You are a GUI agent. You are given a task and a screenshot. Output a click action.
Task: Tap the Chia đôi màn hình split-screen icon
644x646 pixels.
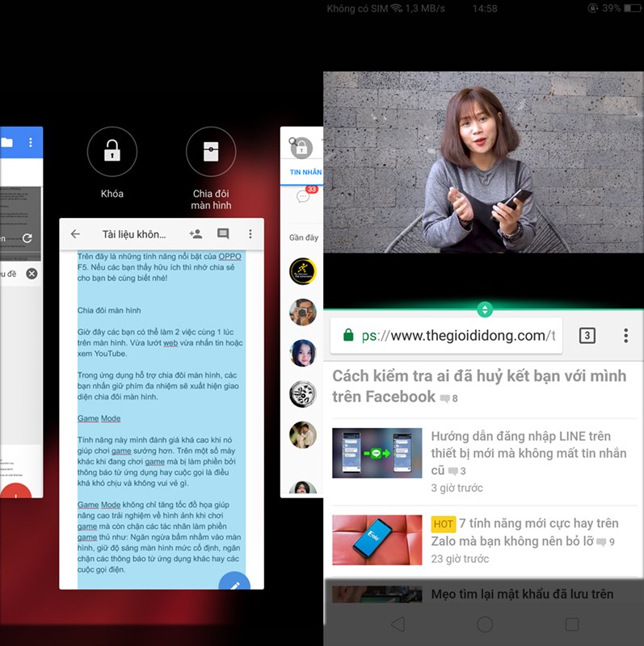pyautogui.click(x=211, y=151)
